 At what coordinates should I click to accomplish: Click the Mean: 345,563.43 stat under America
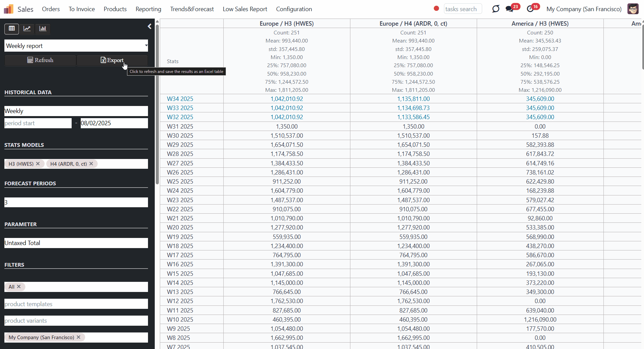point(540,41)
